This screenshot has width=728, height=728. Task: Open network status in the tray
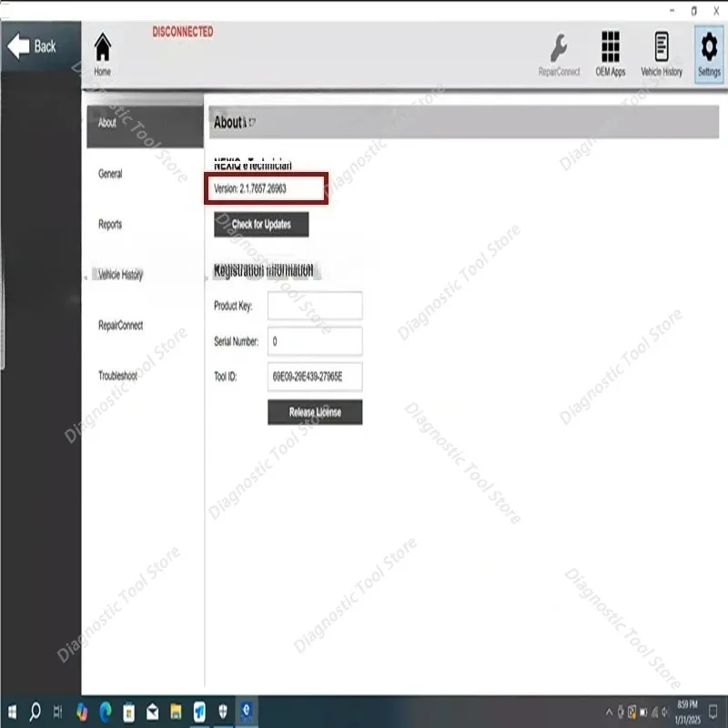[654, 712]
